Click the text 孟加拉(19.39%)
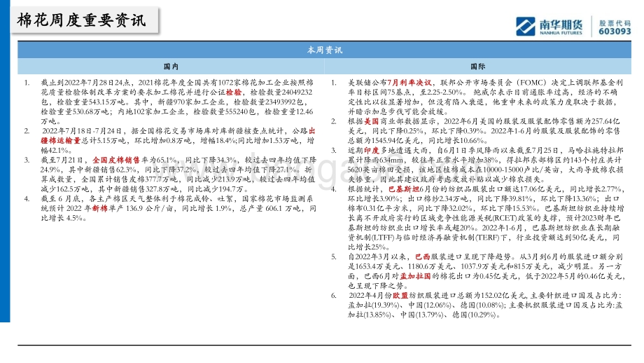The image size is (644, 363). pyautogui.click(x=374, y=306)
